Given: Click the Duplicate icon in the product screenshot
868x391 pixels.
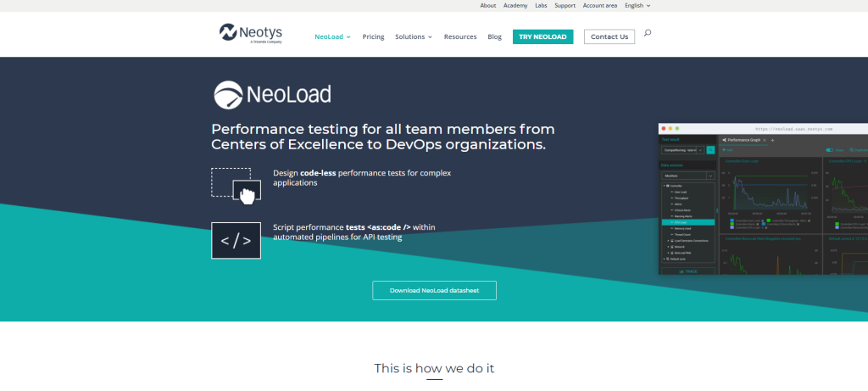Looking at the screenshot, I should [851, 150].
